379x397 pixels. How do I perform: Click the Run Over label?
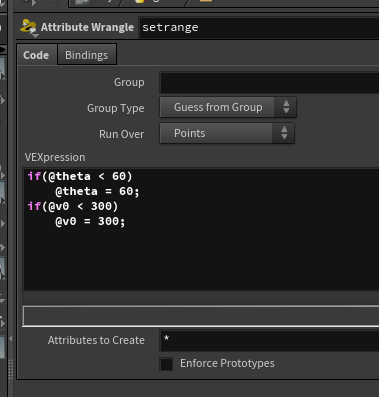click(122, 134)
